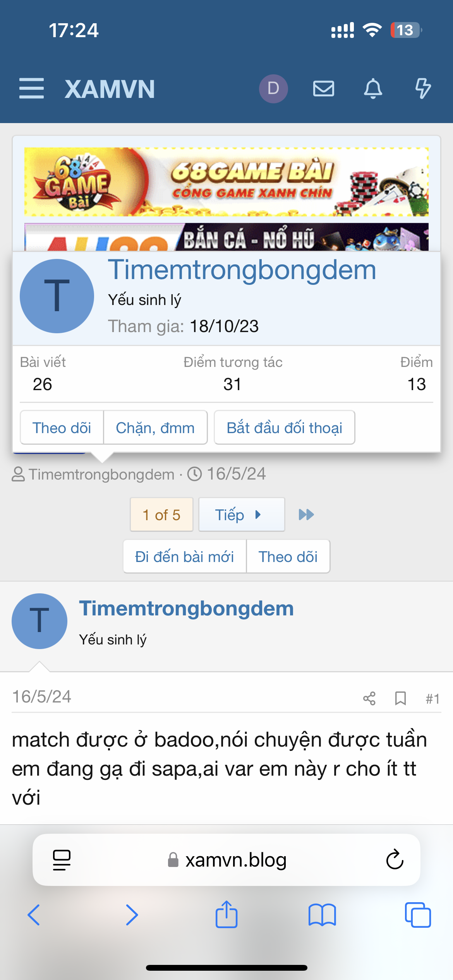This screenshot has height=980, width=453.
Task: Go to next page with Tiếp
Action: click(241, 514)
